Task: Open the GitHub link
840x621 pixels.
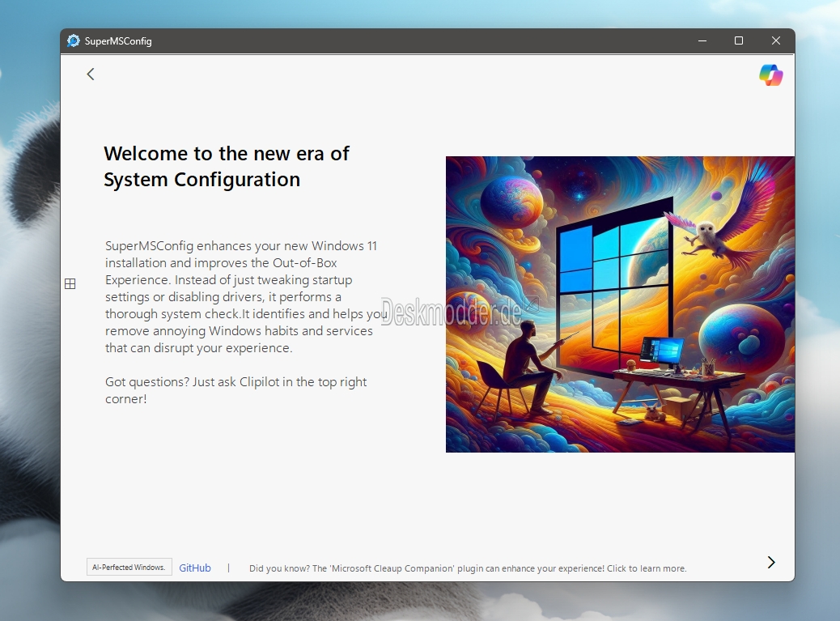Action: [195, 568]
